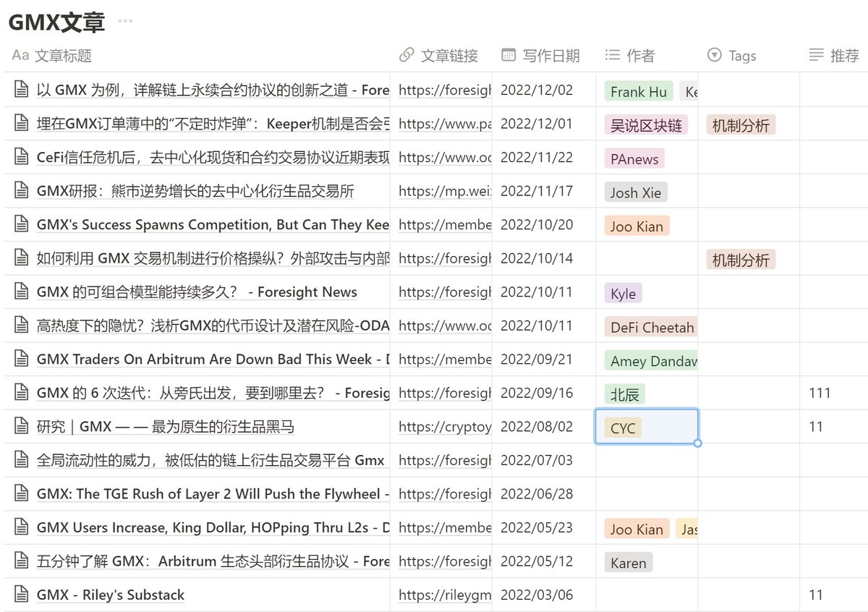Open article GMX Traders On Arbitrum Are Down Bad
Image resolution: width=868 pixels, height=612 pixels.
213,360
